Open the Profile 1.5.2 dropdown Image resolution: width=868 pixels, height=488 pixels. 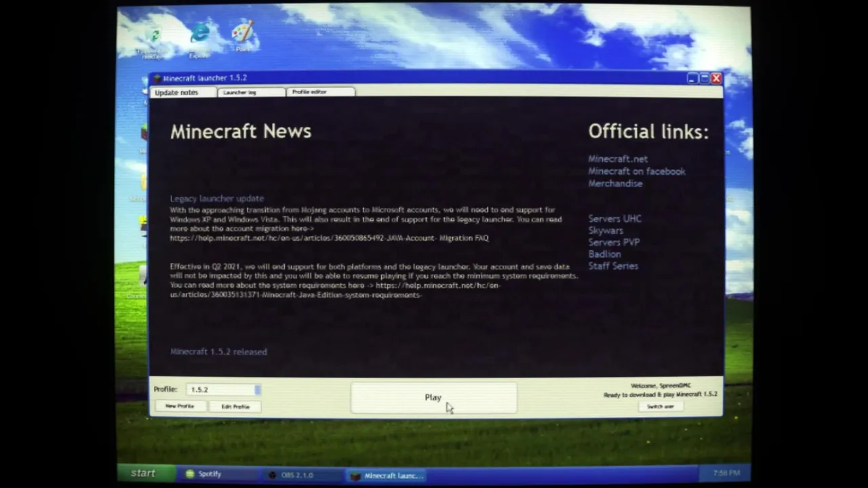pyautogui.click(x=224, y=390)
